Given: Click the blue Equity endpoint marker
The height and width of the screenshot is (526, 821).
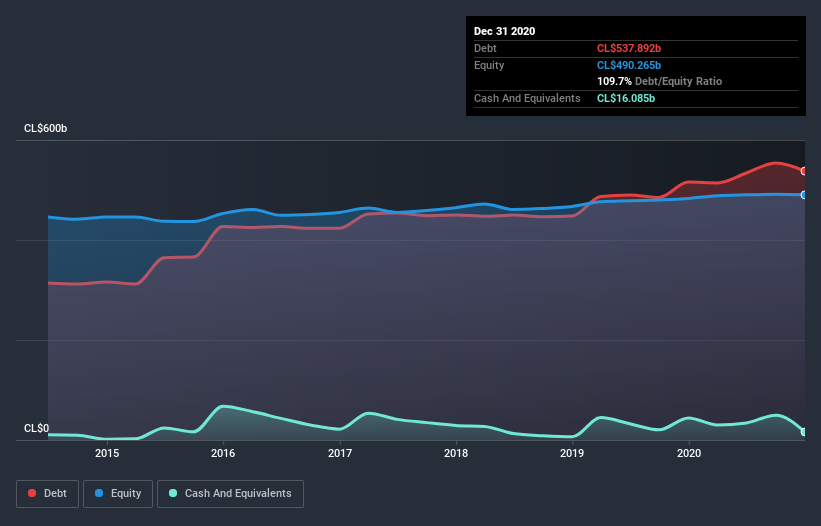Looking at the screenshot, I should [x=804, y=195].
